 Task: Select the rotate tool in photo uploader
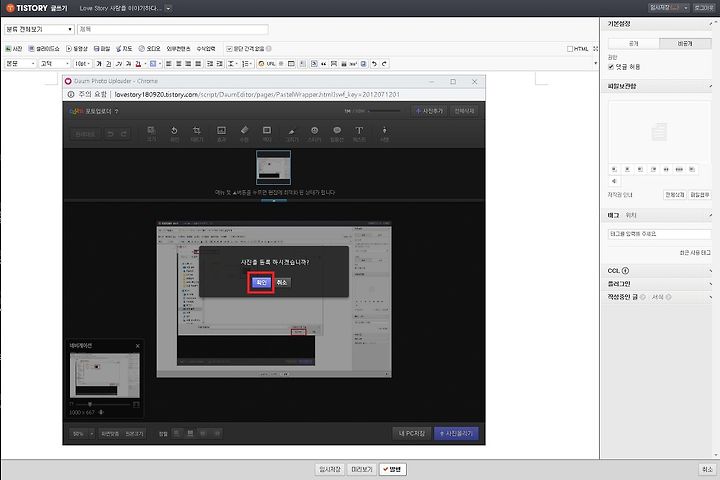pos(174,134)
